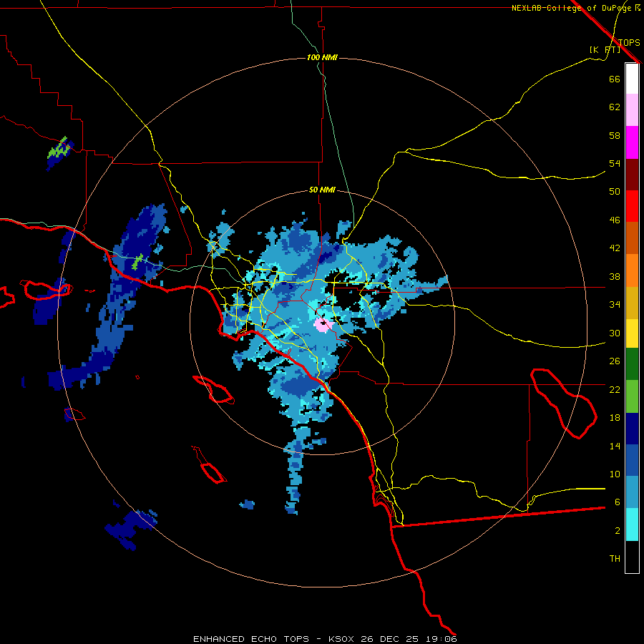Click the medium blue legend color band
Viewport: 644px width, 644px height.
point(632,460)
